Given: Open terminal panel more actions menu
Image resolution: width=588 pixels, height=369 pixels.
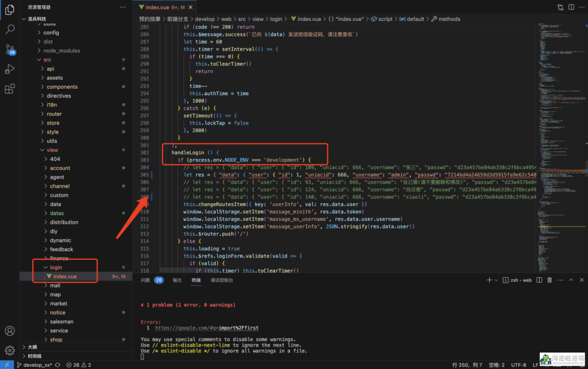Looking at the screenshot, I should (560, 280).
